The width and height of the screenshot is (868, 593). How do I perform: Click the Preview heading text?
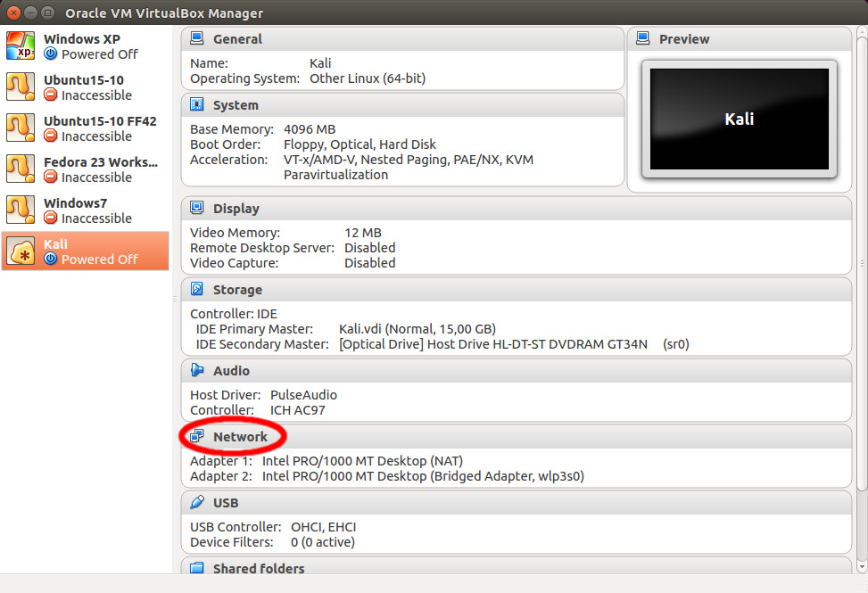tap(684, 39)
